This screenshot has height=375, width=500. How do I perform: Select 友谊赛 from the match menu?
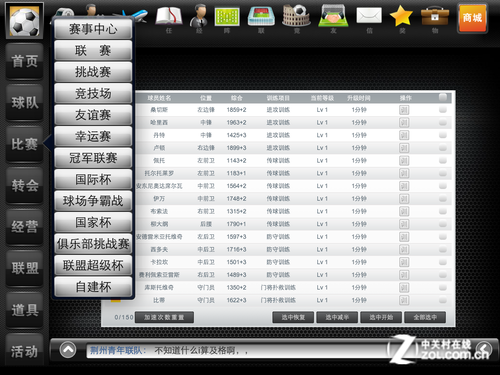93,115
